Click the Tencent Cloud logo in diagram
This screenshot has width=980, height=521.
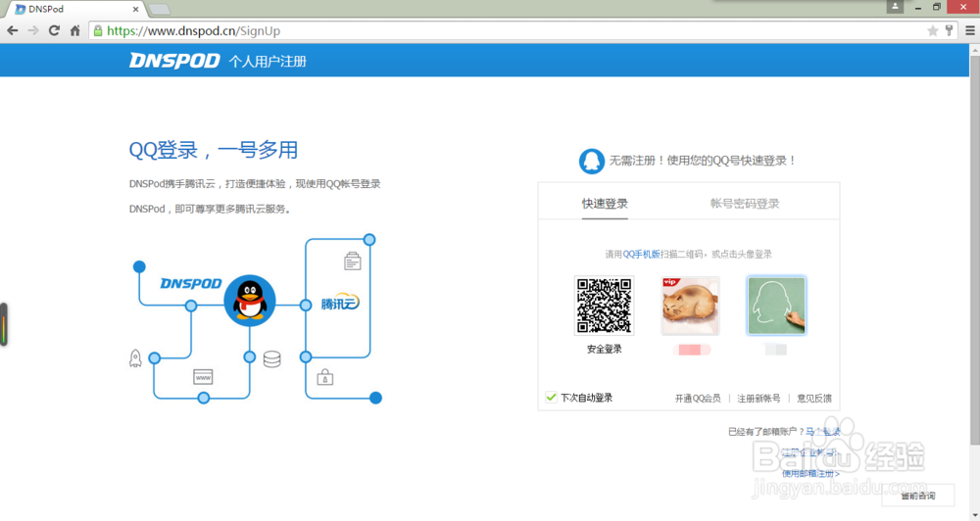point(340,303)
